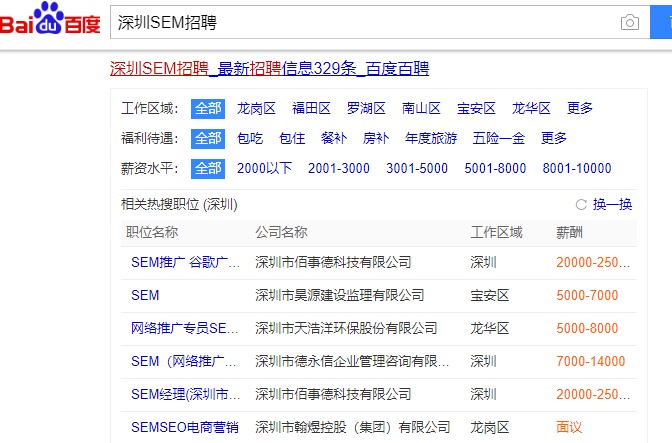Screen dimensions: 672x443
Task: Filter work area by 龙岗区
Action: pos(256,109)
